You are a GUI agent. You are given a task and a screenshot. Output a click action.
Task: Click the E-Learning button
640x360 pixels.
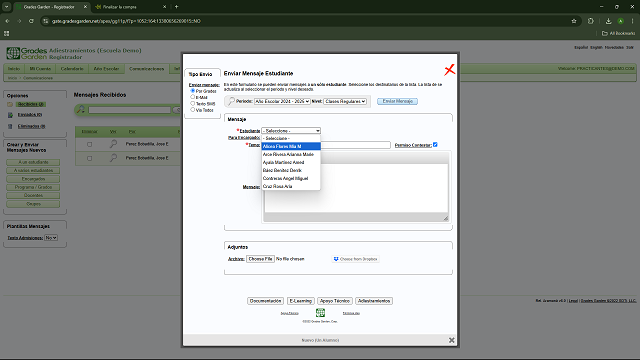[x=300, y=301]
